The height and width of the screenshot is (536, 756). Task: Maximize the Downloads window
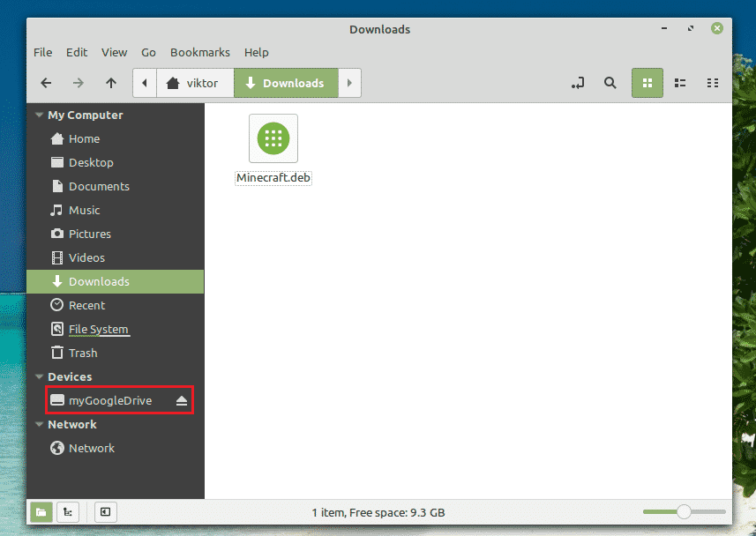(x=691, y=29)
